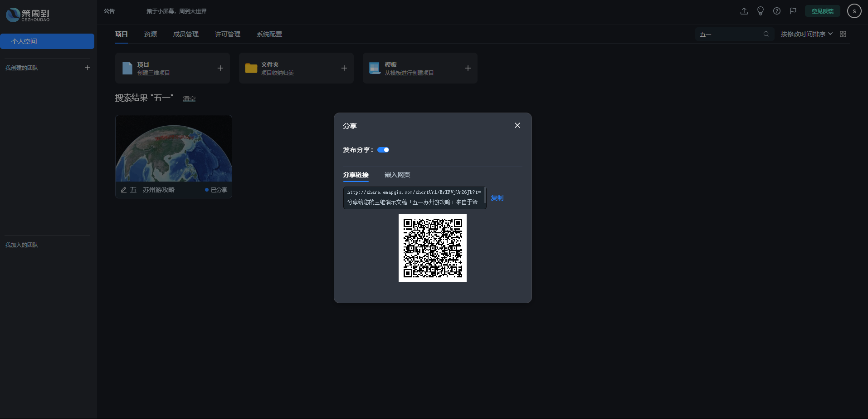Switch to the 资源 tab
Screen dimensions: 868x419
(151, 34)
